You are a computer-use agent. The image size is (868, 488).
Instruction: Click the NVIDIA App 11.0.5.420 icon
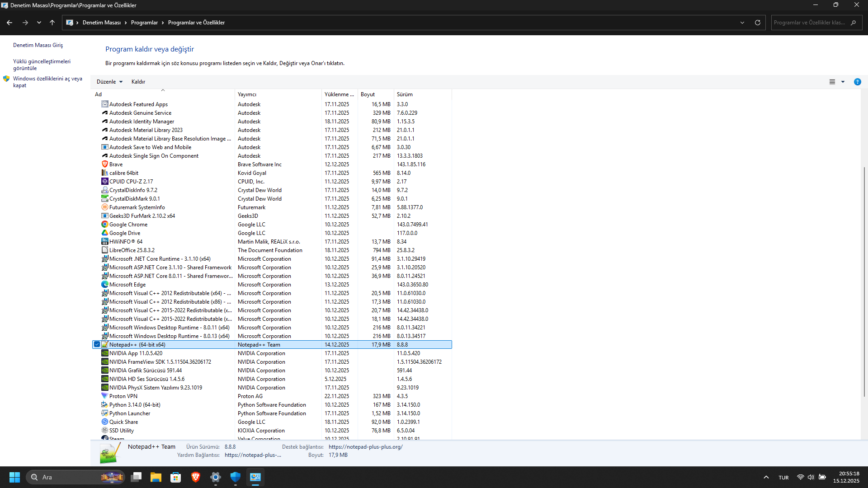(105, 353)
